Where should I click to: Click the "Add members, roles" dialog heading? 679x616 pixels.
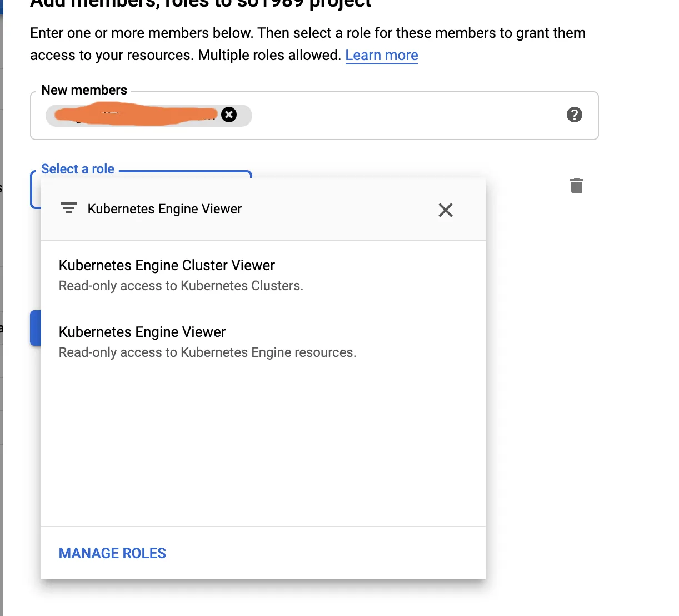pyautogui.click(x=200, y=3)
